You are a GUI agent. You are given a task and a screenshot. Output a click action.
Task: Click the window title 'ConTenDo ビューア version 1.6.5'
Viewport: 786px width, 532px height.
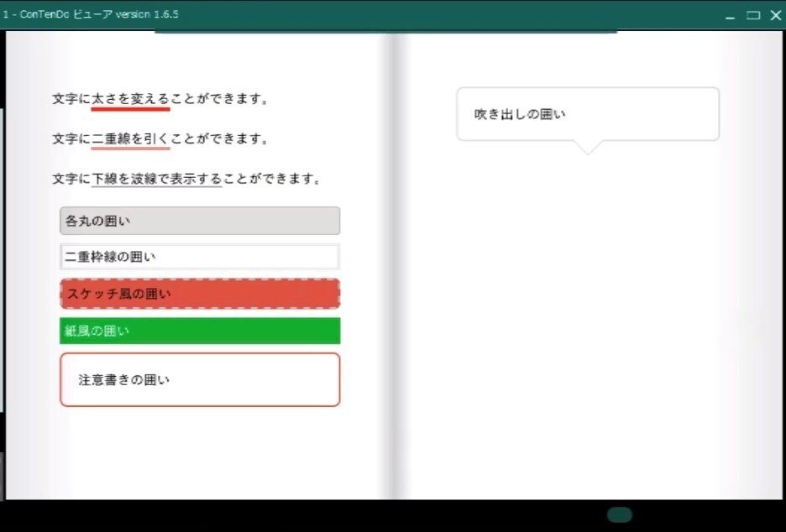point(99,14)
